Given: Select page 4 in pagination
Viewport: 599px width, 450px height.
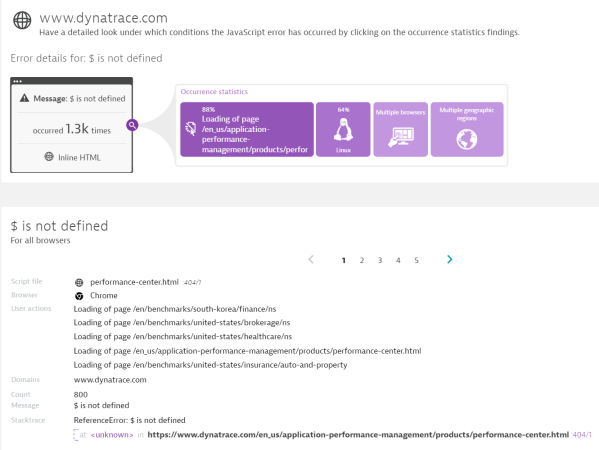Looking at the screenshot, I should [398, 261].
